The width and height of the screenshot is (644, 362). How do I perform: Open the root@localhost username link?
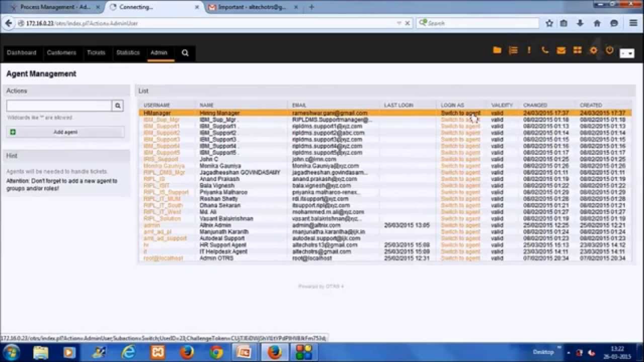163,258
